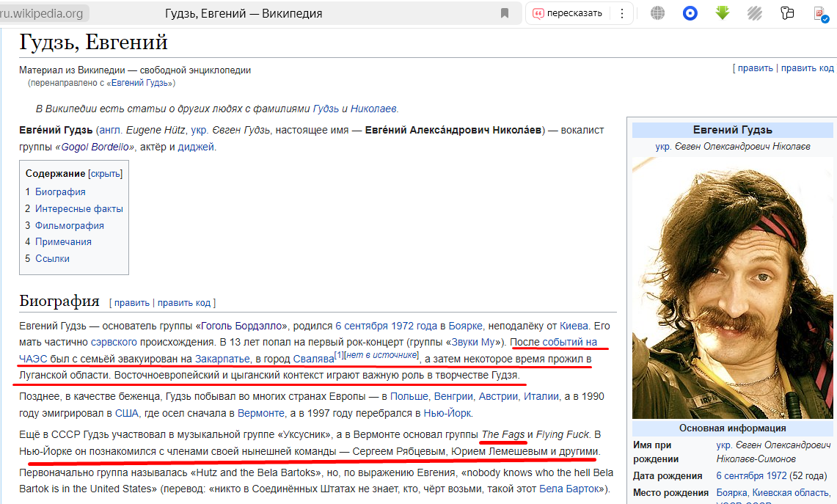Viewport: 837px width, 504px height.
Task: Jump to 'Примечания' in contents
Action: [x=63, y=242]
